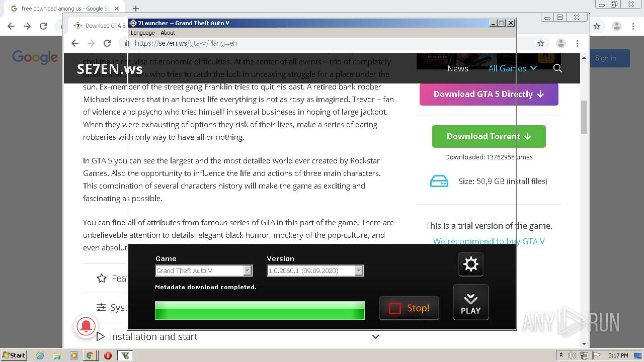Reload the background Chrome window
Viewport: 644px width, 362px height.
43,26
